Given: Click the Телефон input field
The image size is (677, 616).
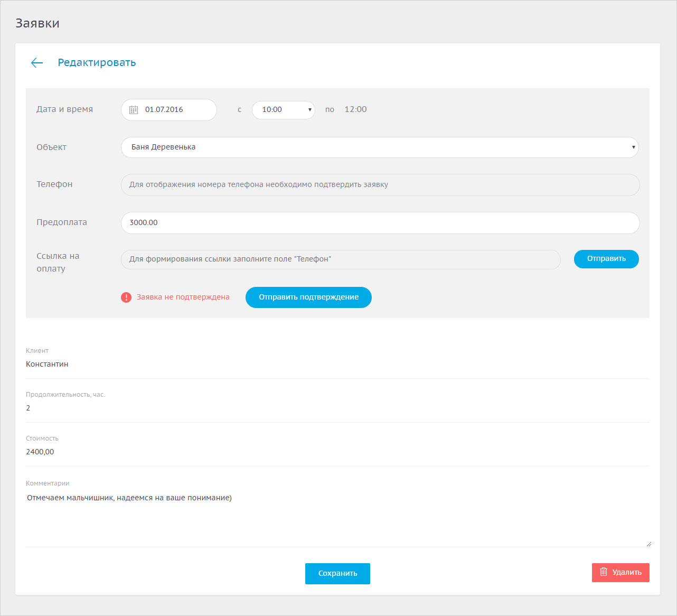Looking at the screenshot, I should tap(380, 185).
